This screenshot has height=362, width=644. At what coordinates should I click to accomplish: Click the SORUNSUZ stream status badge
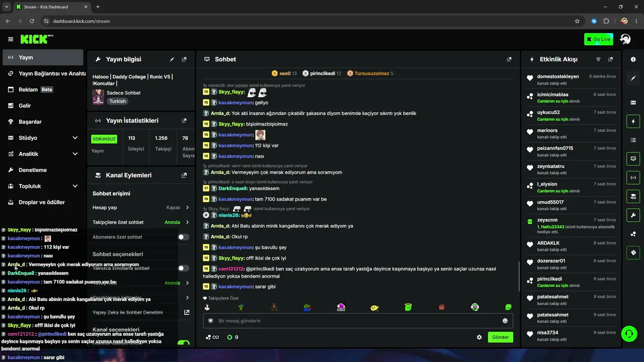(x=104, y=138)
